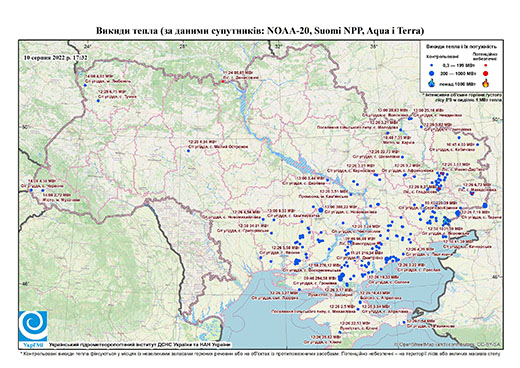Click the 200 — 1000 МВт legend label
The width and height of the screenshot is (520, 368).
point(459,73)
